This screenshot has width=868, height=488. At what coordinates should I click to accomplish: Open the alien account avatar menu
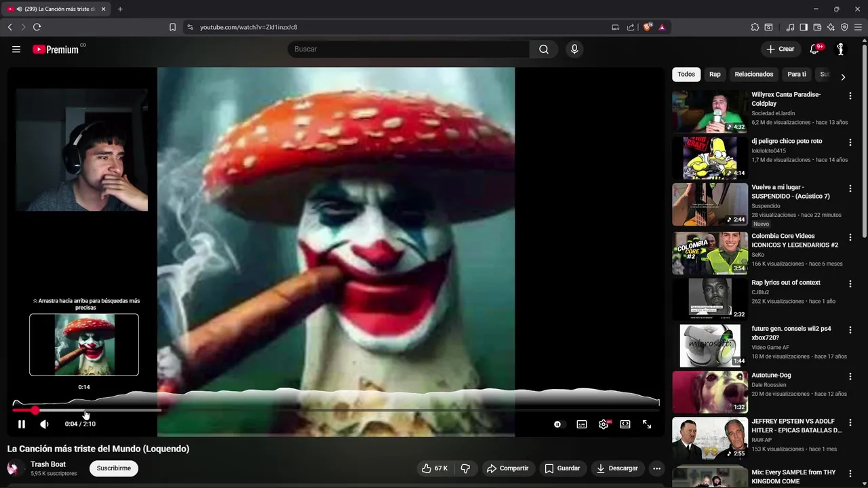pyautogui.click(x=840, y=49)
